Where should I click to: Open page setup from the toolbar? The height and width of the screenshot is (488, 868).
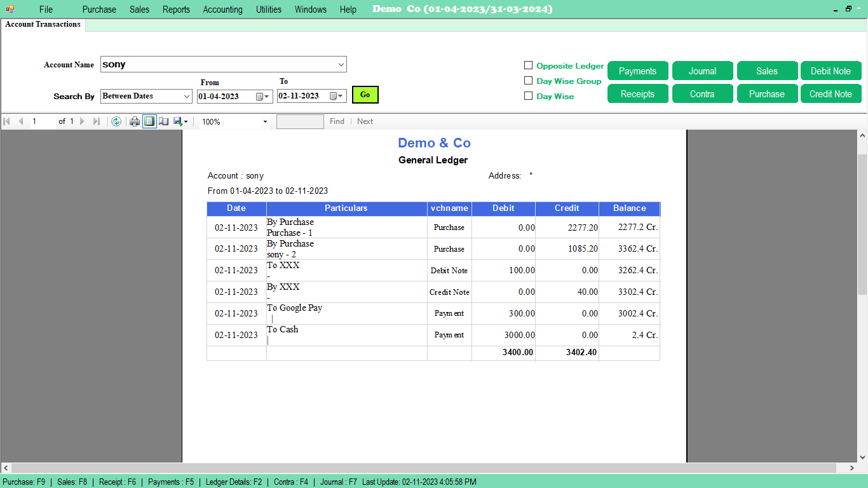coord(164,121)
